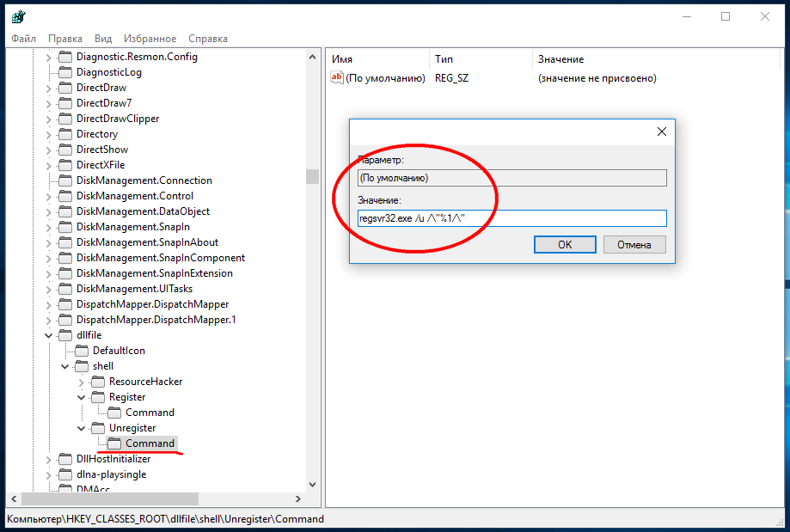Click the folder icon next to DiagnosticLog
This screenshot has width=790, height=532.
(x=65, y=72)
